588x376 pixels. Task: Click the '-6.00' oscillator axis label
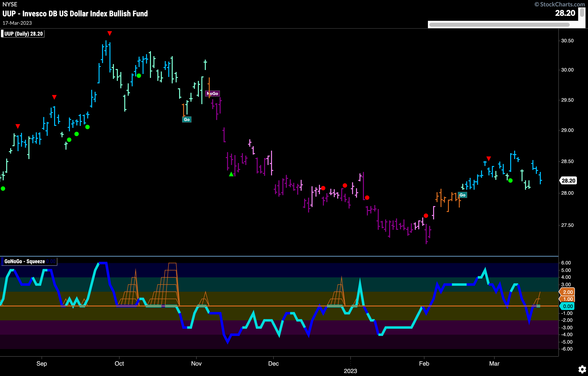567,349
